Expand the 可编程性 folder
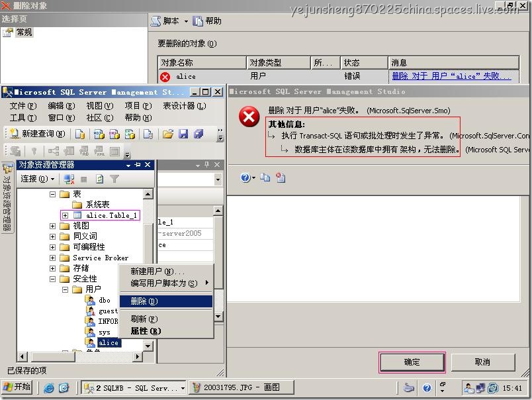The width and height of the screenshot is (532, 400). pyautogui.click(x=52, y=247)
